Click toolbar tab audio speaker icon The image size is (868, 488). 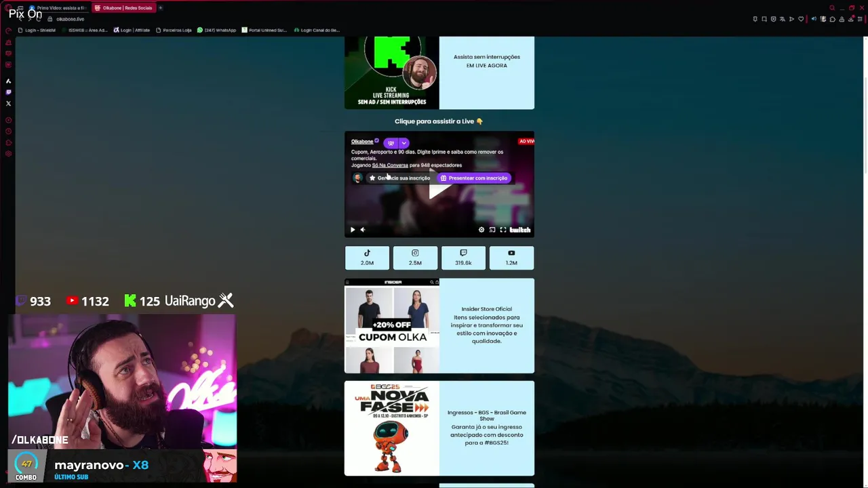pyautogui.click(x=814, y=19)
